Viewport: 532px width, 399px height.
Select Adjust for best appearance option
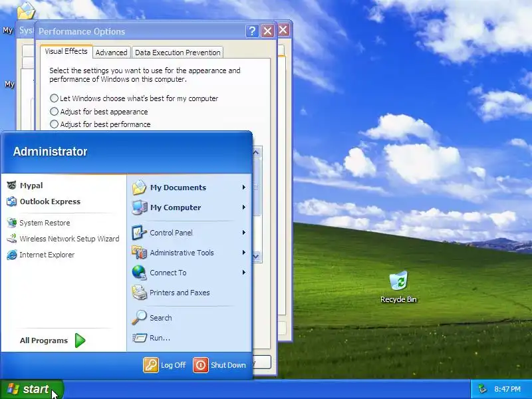click(54, 112)
